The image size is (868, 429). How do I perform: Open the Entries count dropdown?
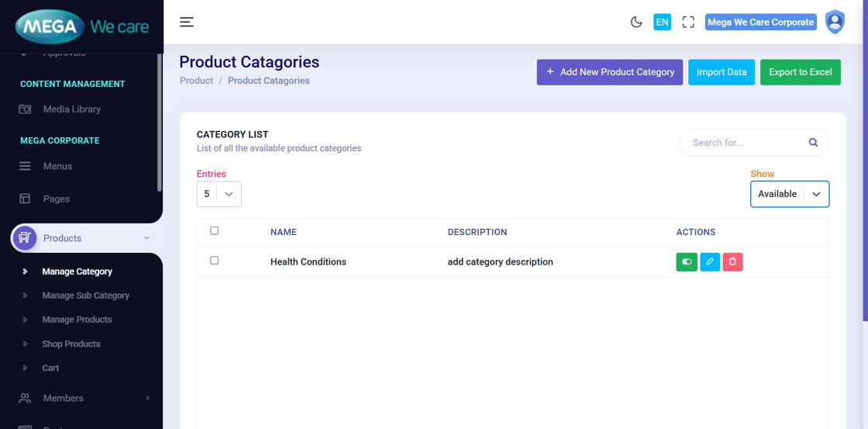(219, 194)
